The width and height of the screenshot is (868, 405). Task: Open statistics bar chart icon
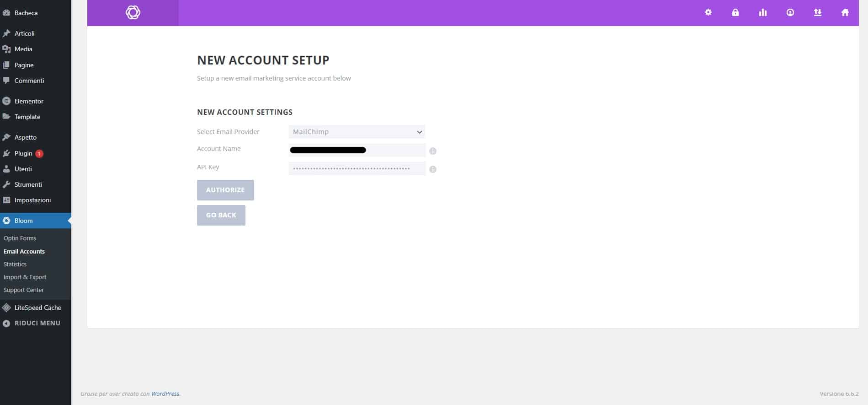[x=763, y=12]
